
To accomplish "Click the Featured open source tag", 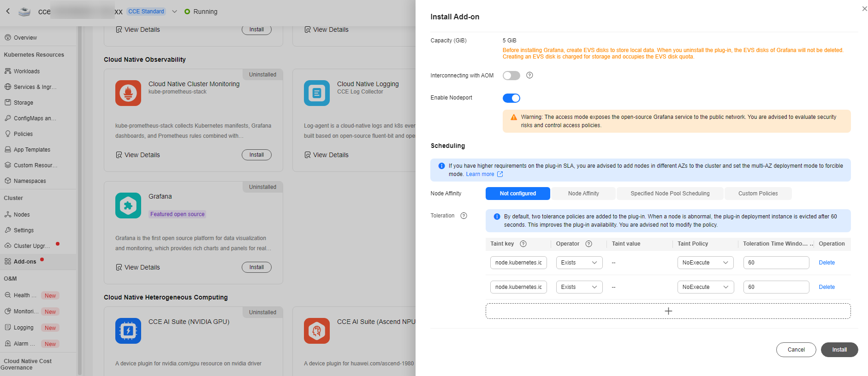I will [177, 214].
